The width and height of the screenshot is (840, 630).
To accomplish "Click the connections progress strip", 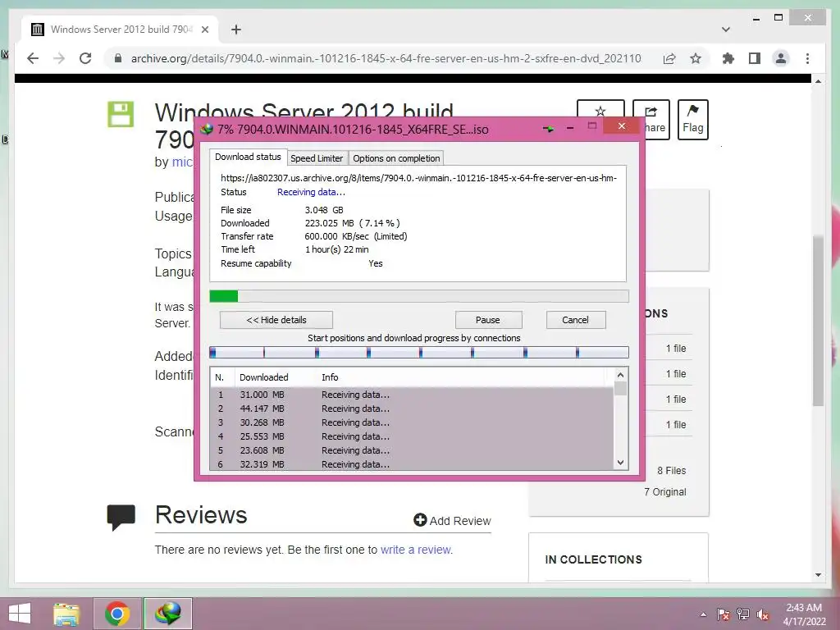I will coord(419,353).
